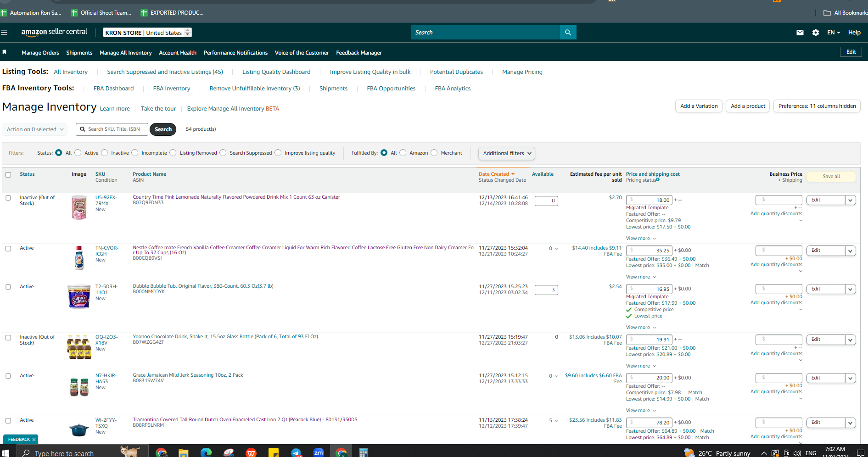
Task: Toggle the select-all checkbox in table header
Action: [x=8, y=175]
